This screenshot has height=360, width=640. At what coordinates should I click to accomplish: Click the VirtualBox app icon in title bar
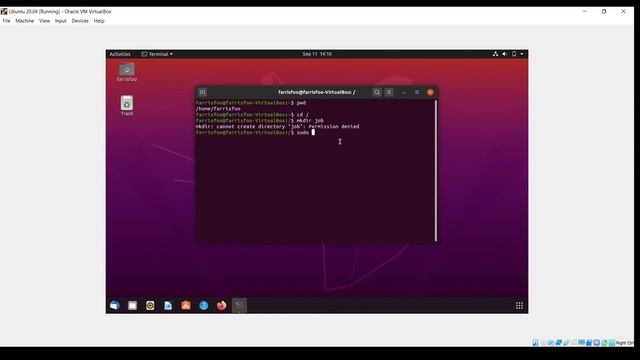4,11
